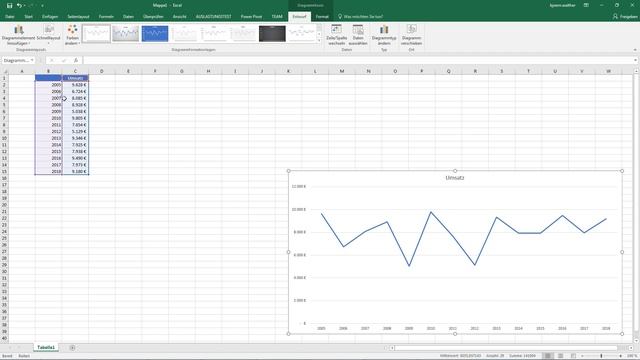Open the Ansicht tab
This screenshot has width=640, height=360.
(180, 17)
